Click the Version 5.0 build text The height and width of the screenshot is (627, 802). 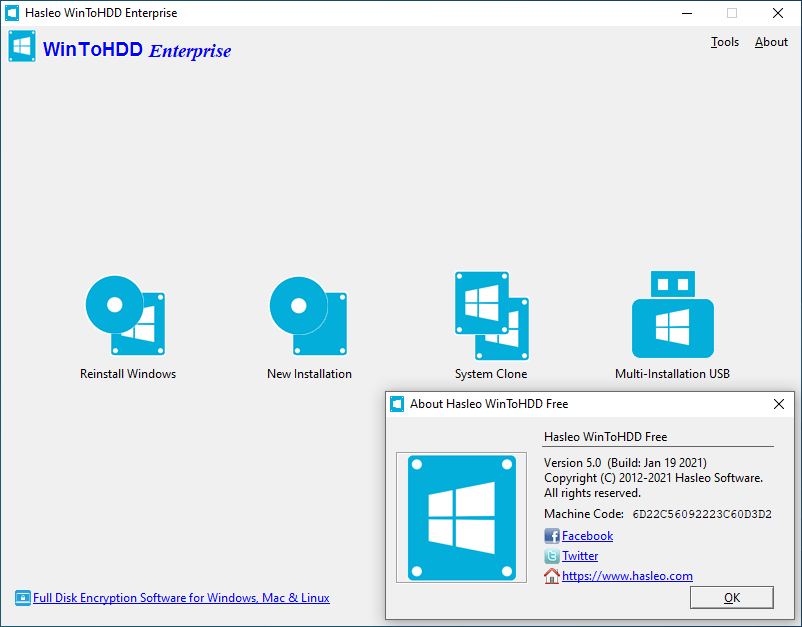coord(625,463)
